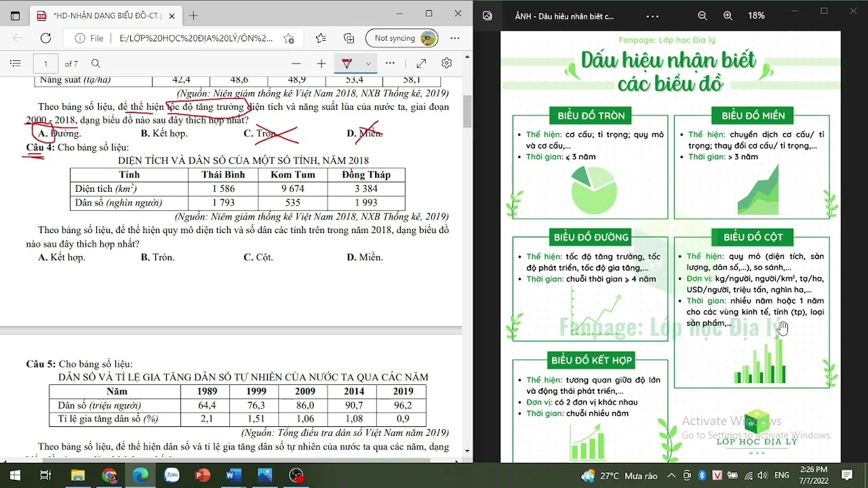This screenshot has height=488, width=868.
Task: Toggle PDF table of contents
Action: [x=15, y=64]
